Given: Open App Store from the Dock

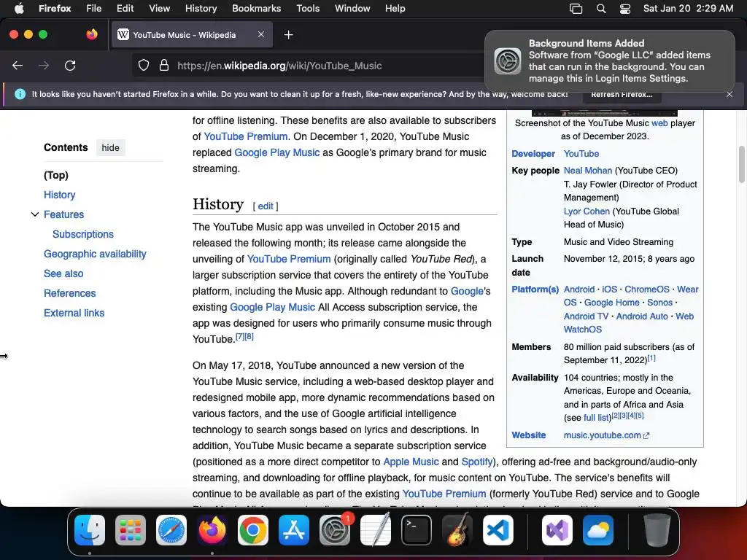Looking at the screenshot, I should coord(294,530).
